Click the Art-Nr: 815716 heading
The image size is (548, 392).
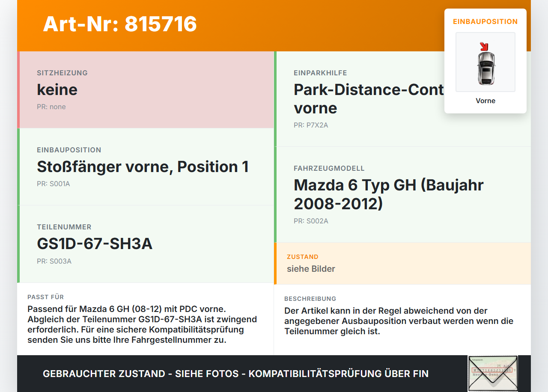point(120,24)
